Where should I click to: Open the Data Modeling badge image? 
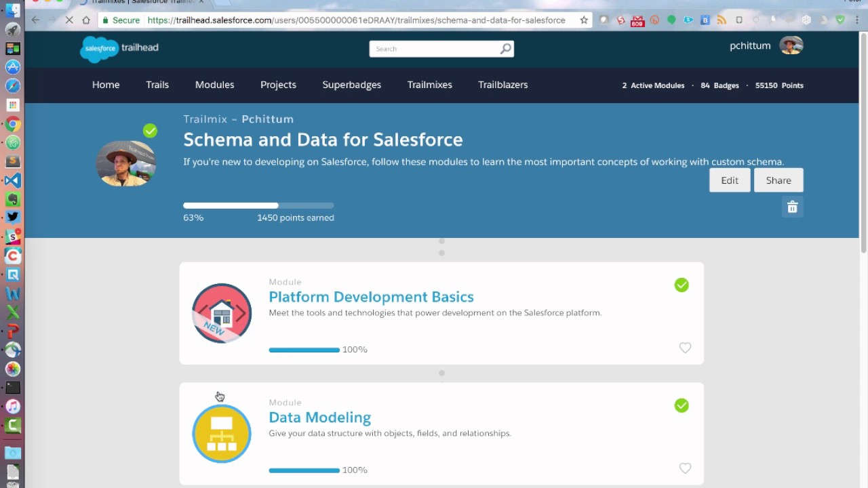(x=222, y=434)
